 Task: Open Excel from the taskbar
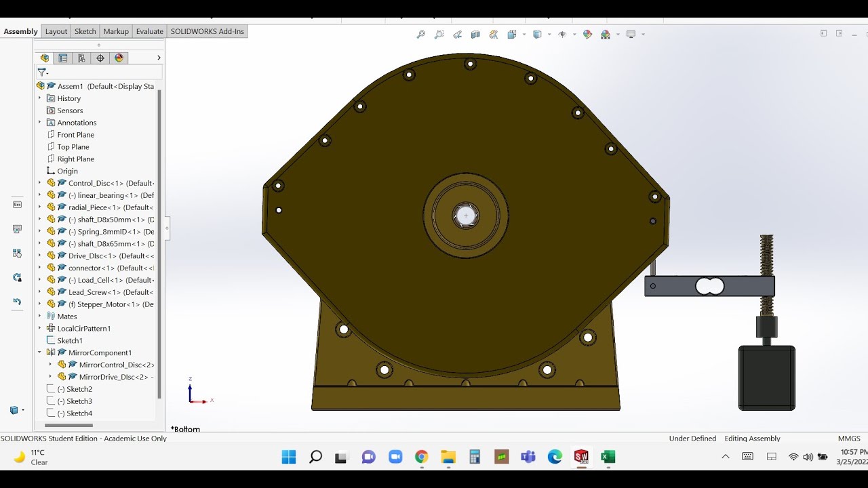click(x=608, y=457)
